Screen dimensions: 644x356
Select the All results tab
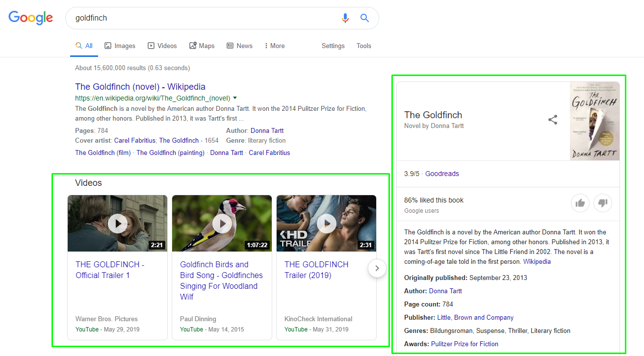(x=84, y=46)
